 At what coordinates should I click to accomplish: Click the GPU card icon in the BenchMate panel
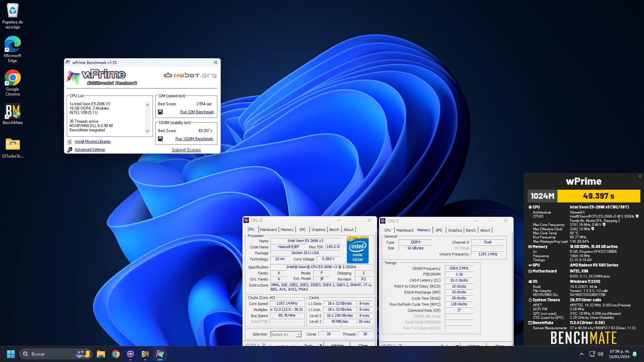pos(530,265)
